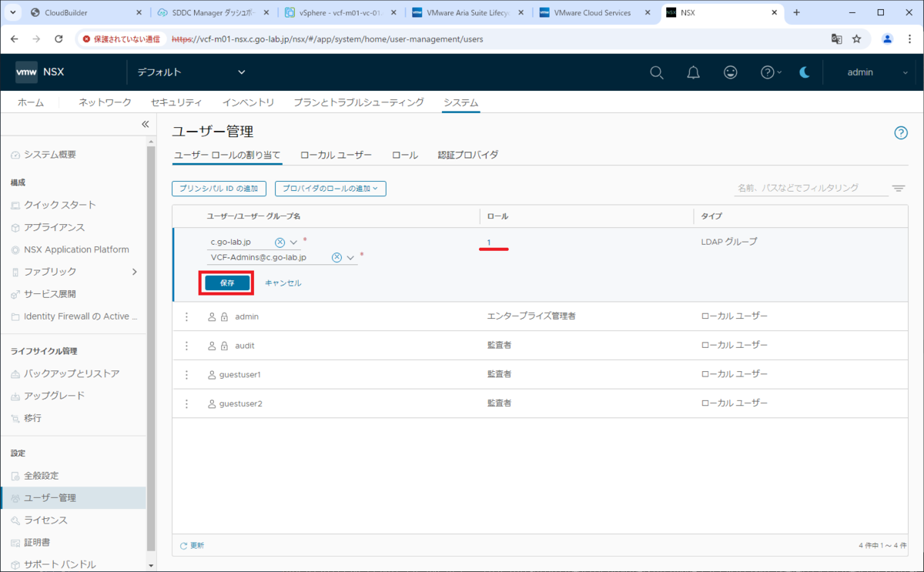Click the 保存 button

pyautogui.click(x=227, y=283)
